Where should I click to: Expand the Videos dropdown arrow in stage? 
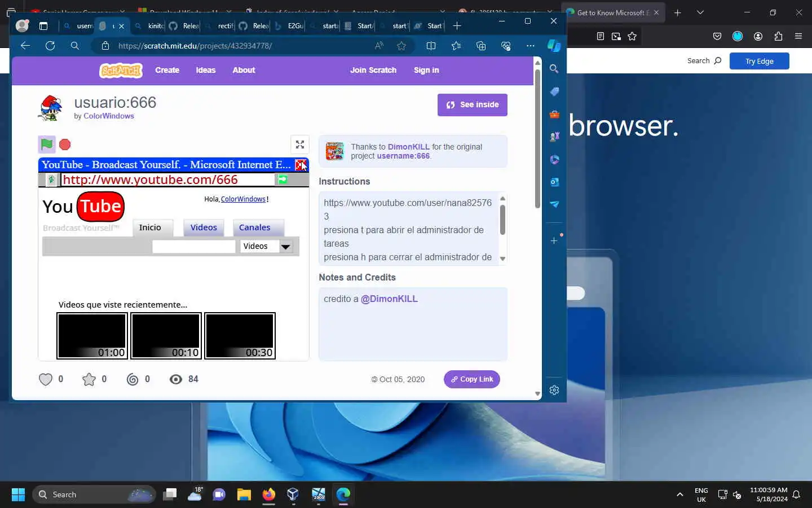[285, 247]
